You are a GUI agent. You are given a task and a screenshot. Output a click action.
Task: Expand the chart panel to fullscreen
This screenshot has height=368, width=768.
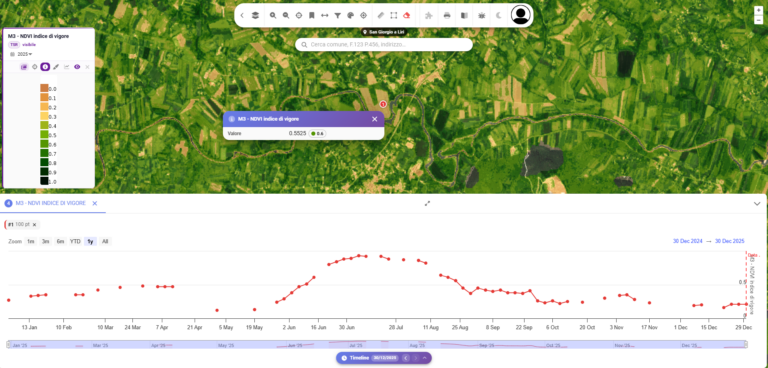pos(427,203)
